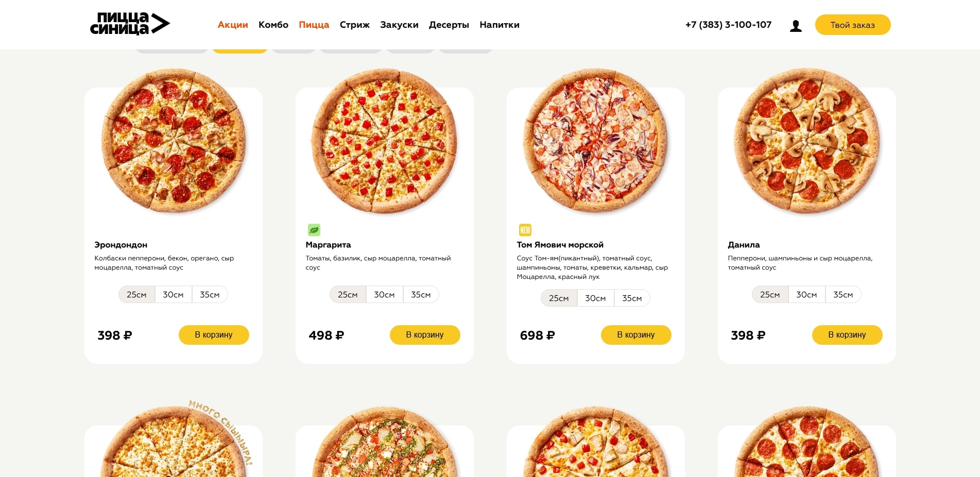Go to the Комбо menu section
Viewport: 980px width, 477px height.
pos(273,25)
